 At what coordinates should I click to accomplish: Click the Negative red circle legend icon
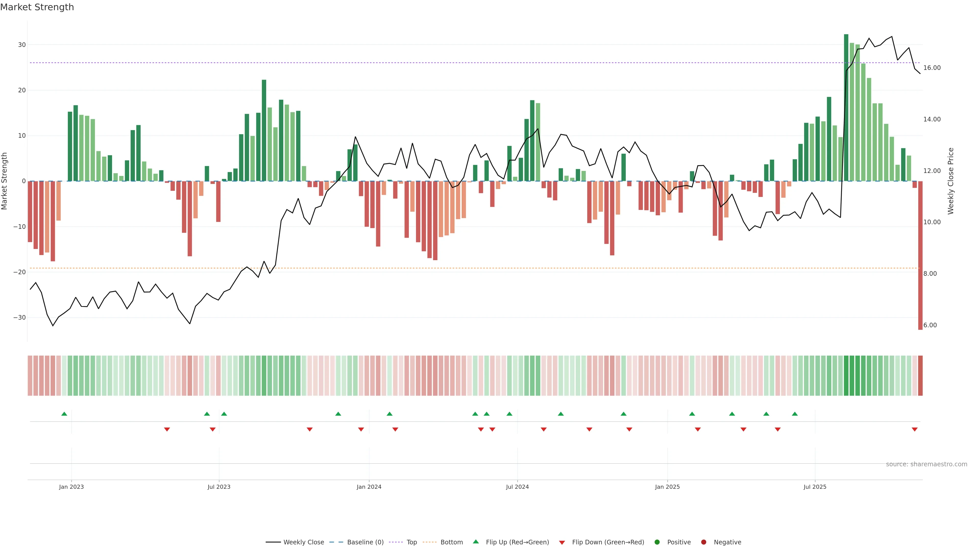(703, 542)
